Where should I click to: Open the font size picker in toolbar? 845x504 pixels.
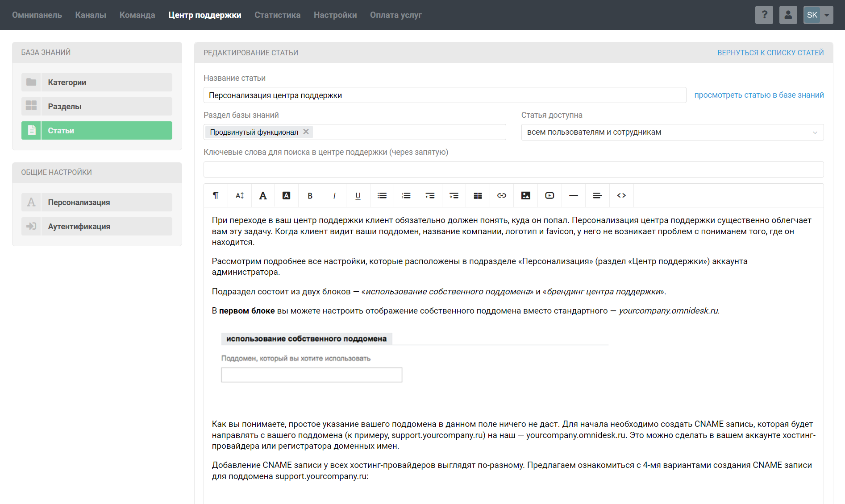(240, 196)
